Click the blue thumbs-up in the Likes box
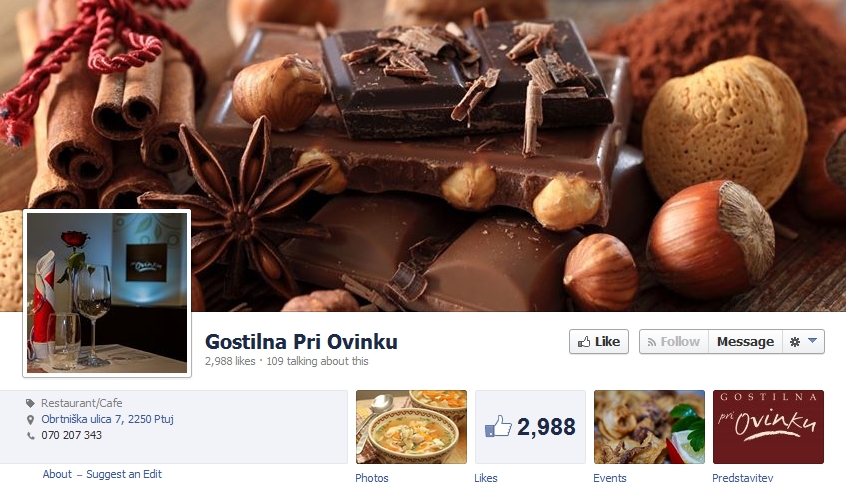Image resolution: width=846 pixels, height=498 pixels. click(x=498, y=426)
